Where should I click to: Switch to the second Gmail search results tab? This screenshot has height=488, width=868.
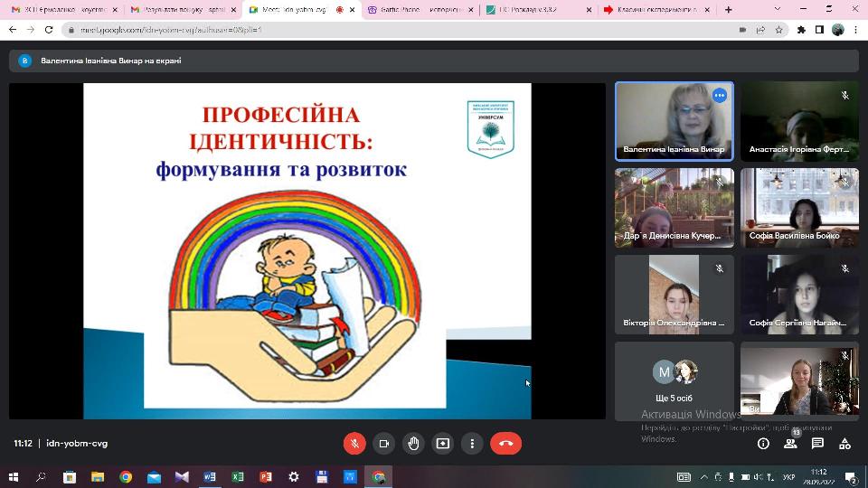[184, 9]
